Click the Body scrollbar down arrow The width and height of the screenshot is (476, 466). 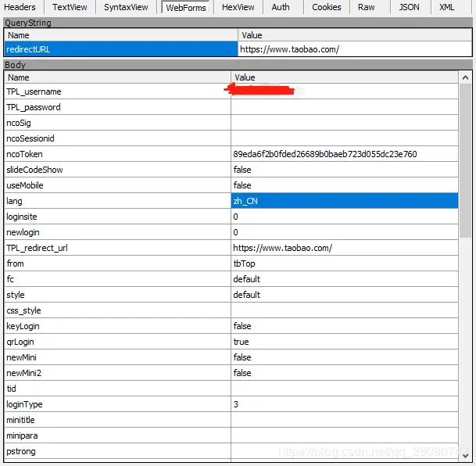pyautogui.click(x=465, y=455)
